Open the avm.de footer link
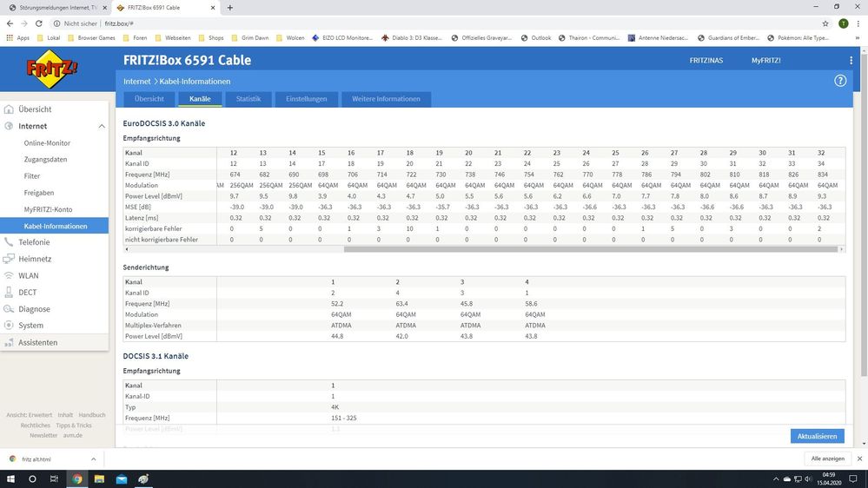The image size is (868, 488). (72, 435)
